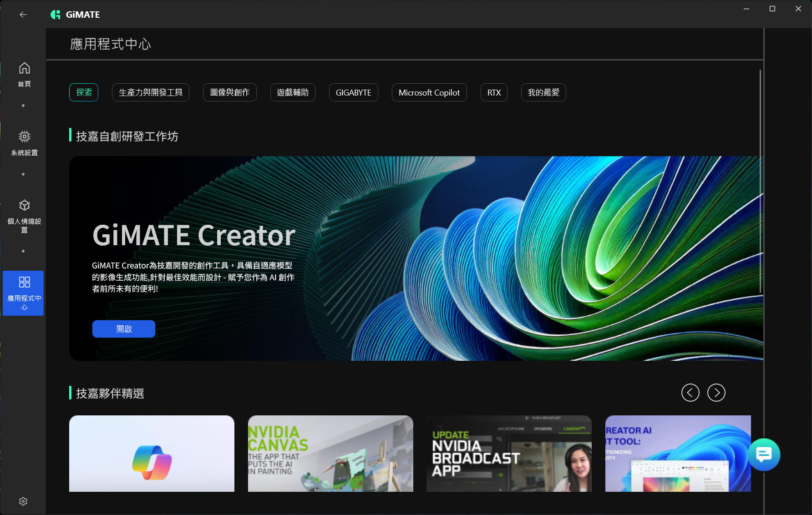Viewport: 812px width, 515px height.
Task: Close the GiMATE window
Action: 798,9
